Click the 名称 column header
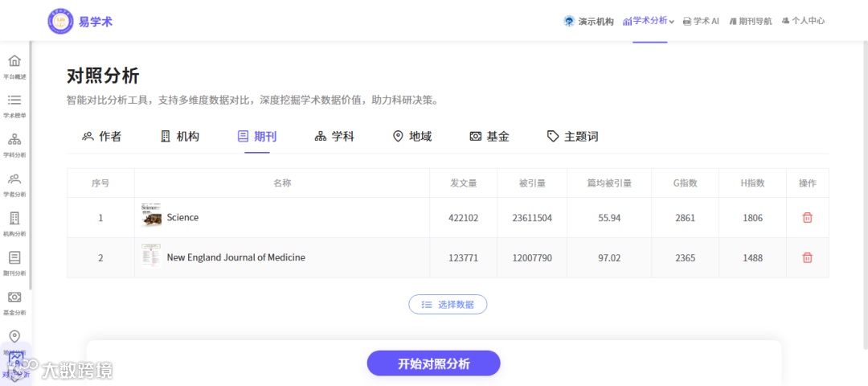 (x=282, y=183)
